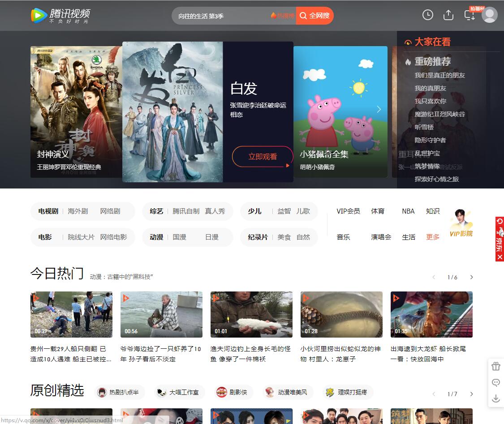504x424 pixels.
Task: Click the upload icon in header
Action: click(x=448, y=15)
